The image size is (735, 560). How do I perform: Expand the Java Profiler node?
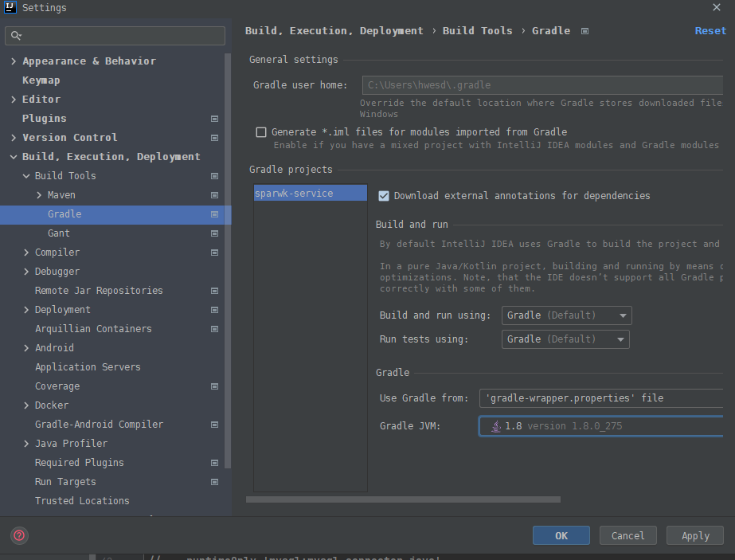(26, 444)
